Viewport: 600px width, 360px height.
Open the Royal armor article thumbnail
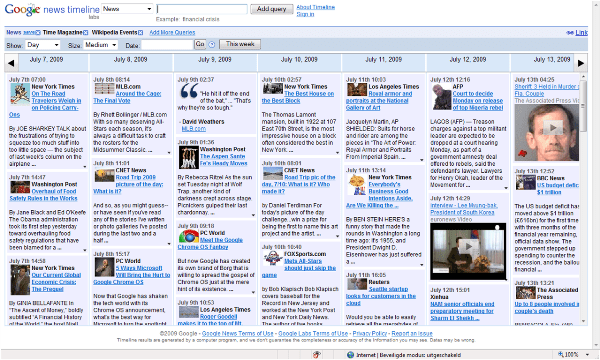[357, 90]
